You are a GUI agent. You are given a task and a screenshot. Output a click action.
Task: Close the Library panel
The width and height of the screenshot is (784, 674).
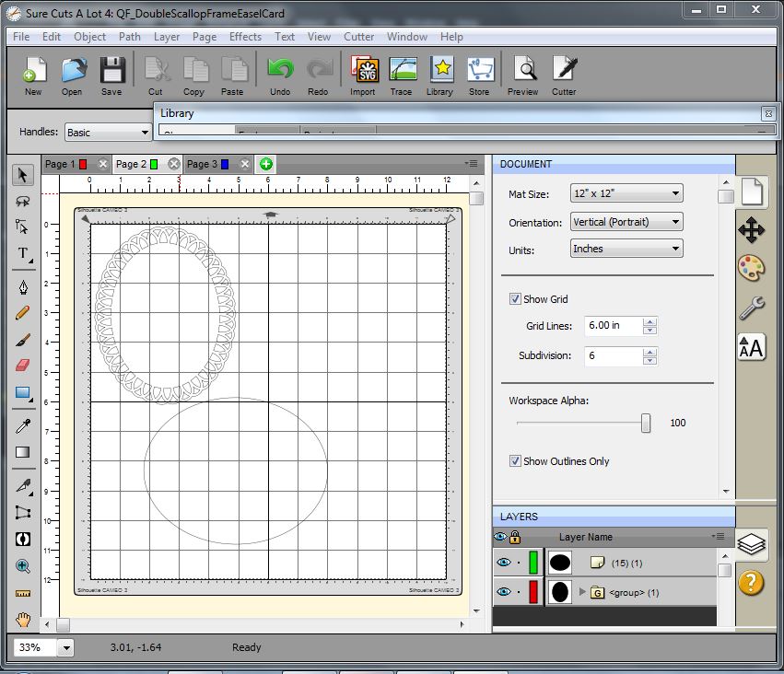(767, 113)
